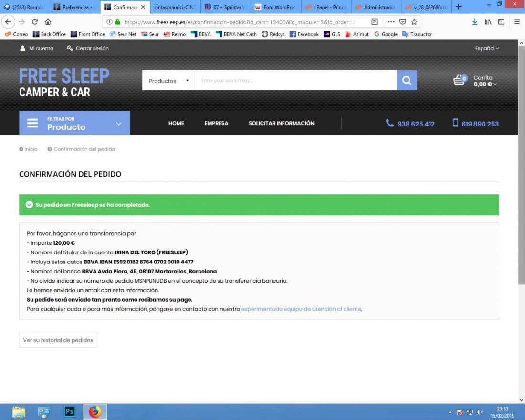The height and width of the screenshot is (420, 525).
Task: Open the Google bookmark
Action: tap(386, 34)
